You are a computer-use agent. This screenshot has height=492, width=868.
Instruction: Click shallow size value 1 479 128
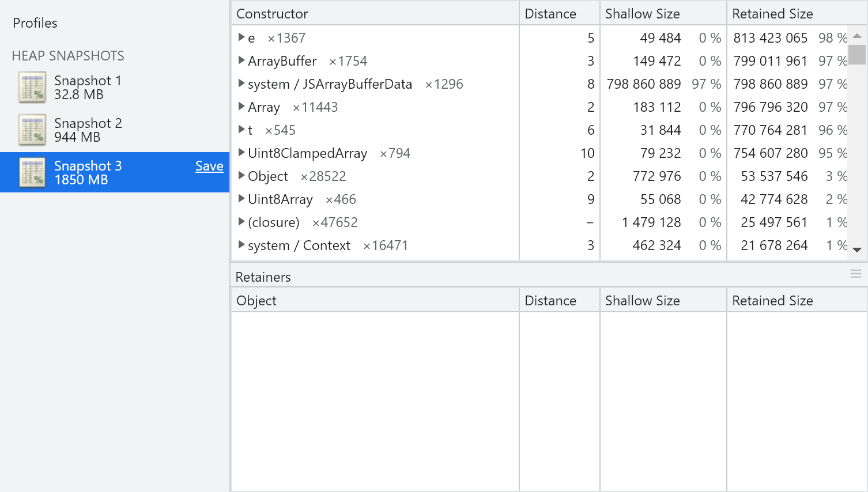coord(651,222)
